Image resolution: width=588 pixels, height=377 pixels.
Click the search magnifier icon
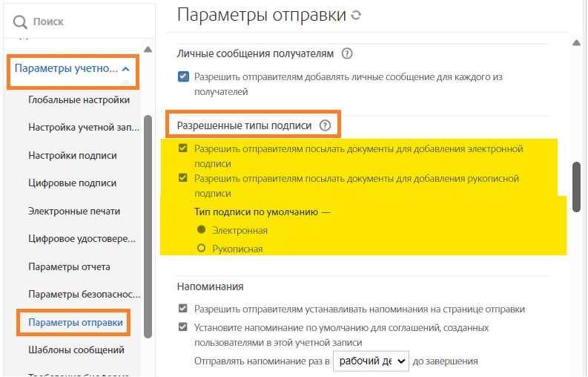19,22
